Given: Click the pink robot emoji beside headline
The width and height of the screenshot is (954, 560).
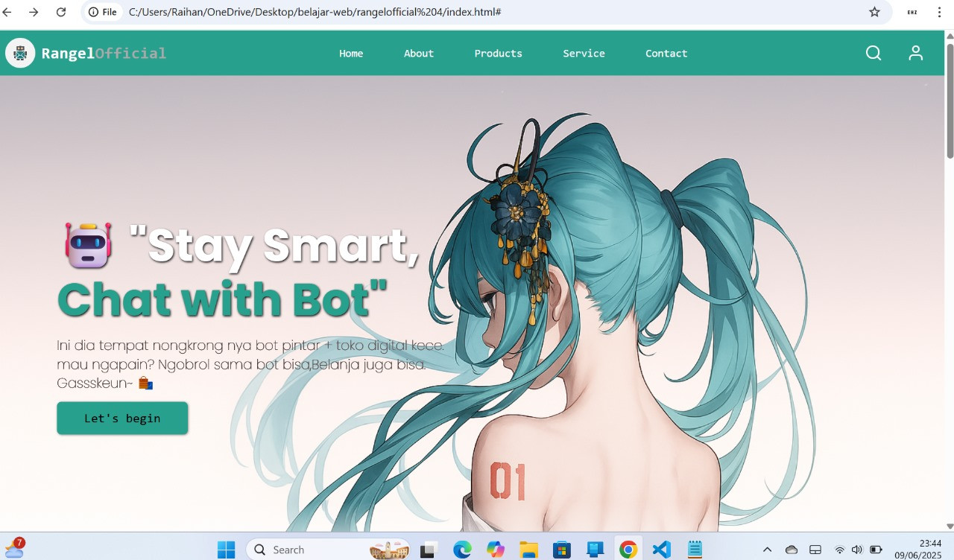Looking at the screenshot, I should (x=88, y=245).
